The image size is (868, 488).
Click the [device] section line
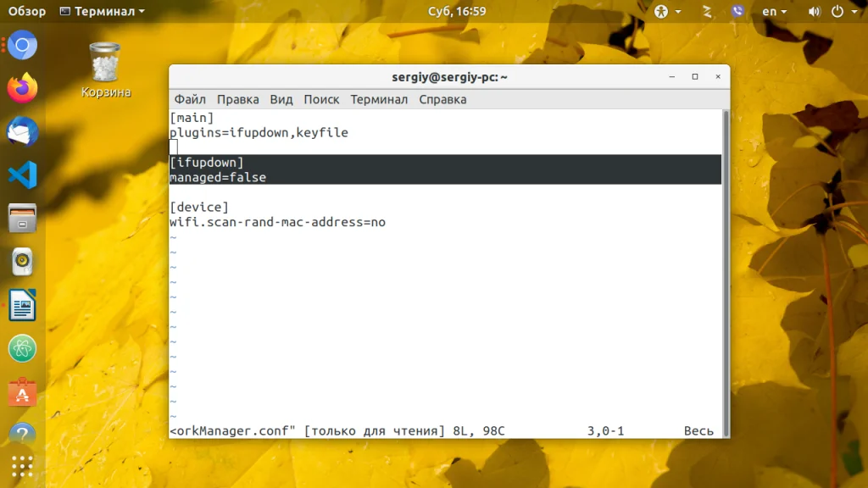click(199, 208)
